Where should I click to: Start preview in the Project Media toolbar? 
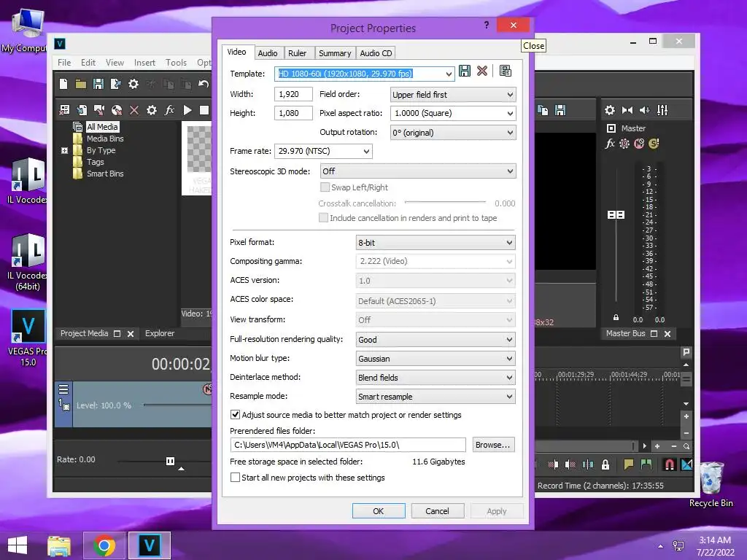tap(187, 111)
